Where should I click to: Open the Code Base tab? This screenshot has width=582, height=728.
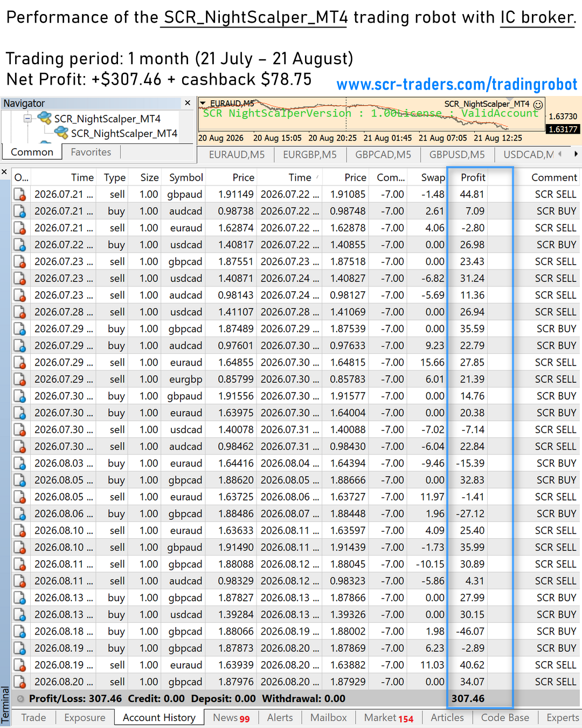(x=505, y=718)
